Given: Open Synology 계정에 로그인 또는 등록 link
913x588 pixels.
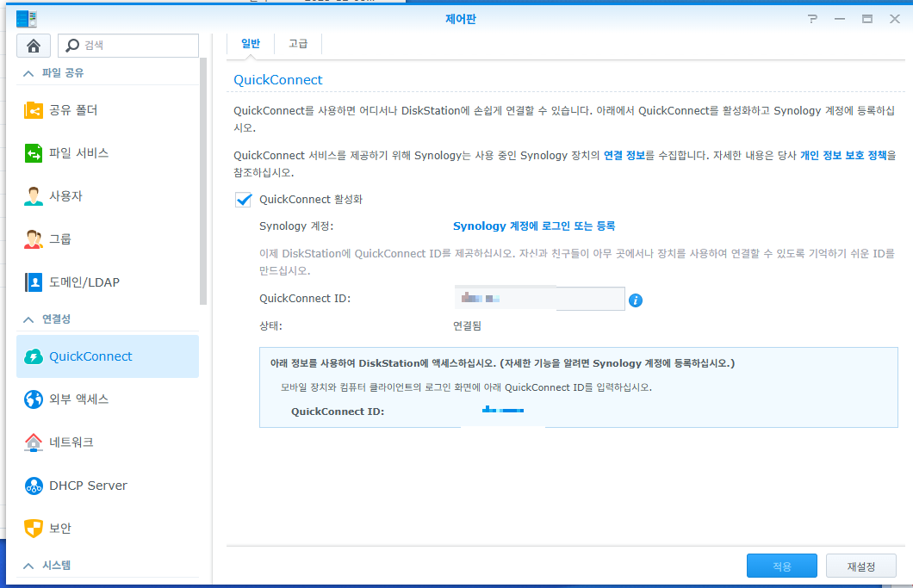Looking at the screenshot, I should pos(534,226).
